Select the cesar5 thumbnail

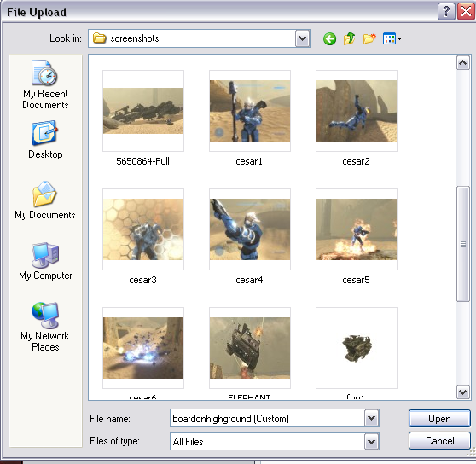tap(357, 229)
